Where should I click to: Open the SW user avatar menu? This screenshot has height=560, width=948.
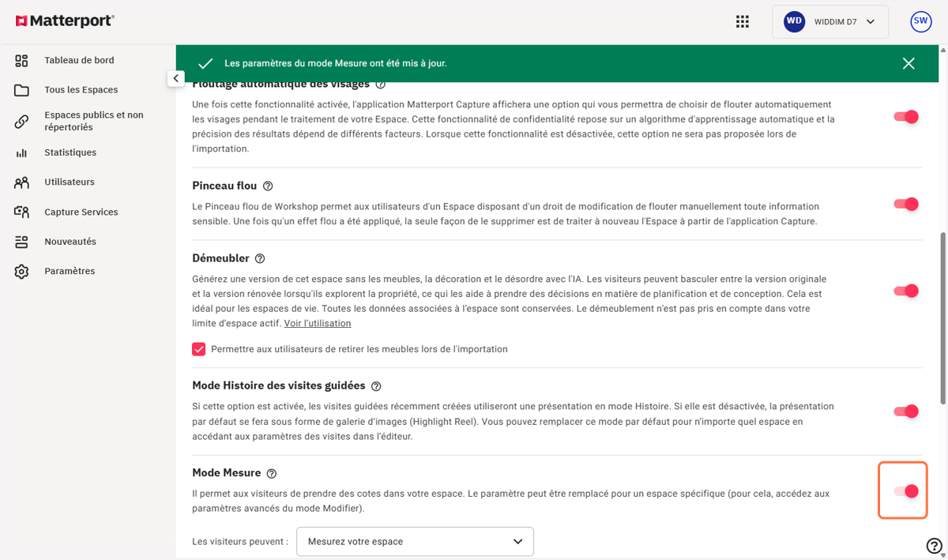(x=921, y=22)
